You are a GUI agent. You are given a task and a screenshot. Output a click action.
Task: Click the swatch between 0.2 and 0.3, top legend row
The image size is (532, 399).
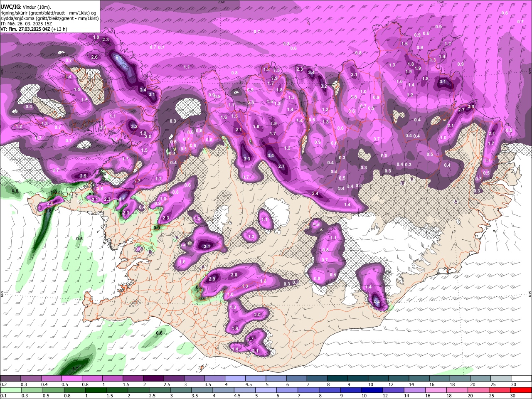pos(10,379)
